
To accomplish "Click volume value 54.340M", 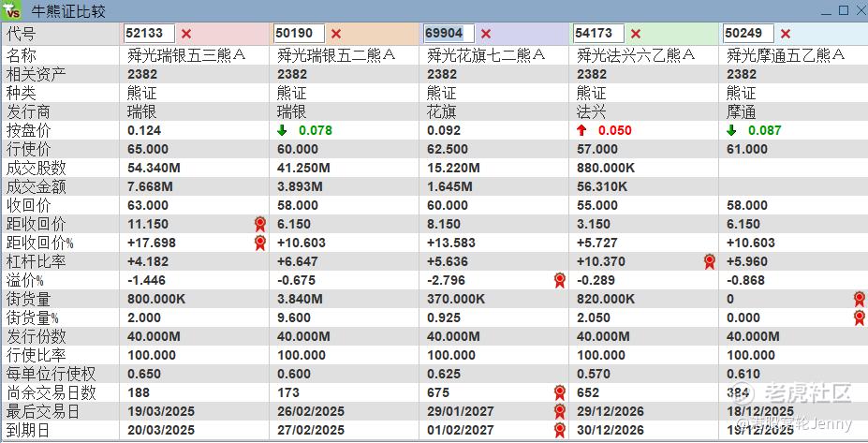I will coord(154,169).
